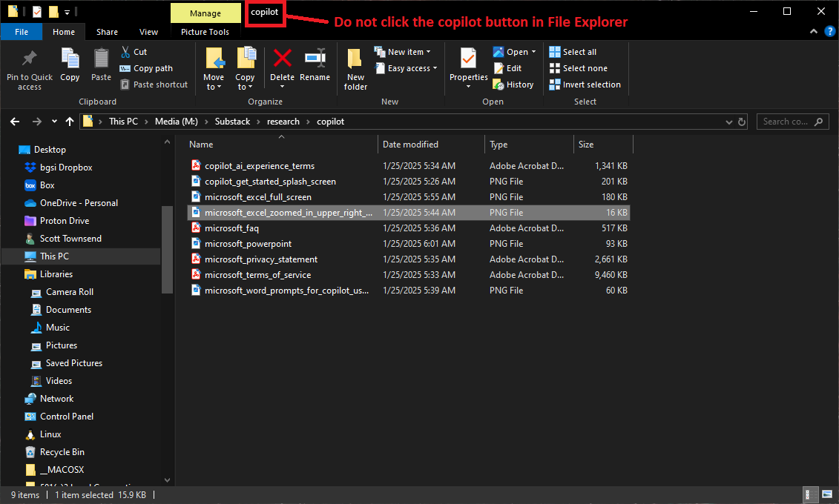Click Edit in Open group
The image size is (839, 504).
tap(507, 68)
